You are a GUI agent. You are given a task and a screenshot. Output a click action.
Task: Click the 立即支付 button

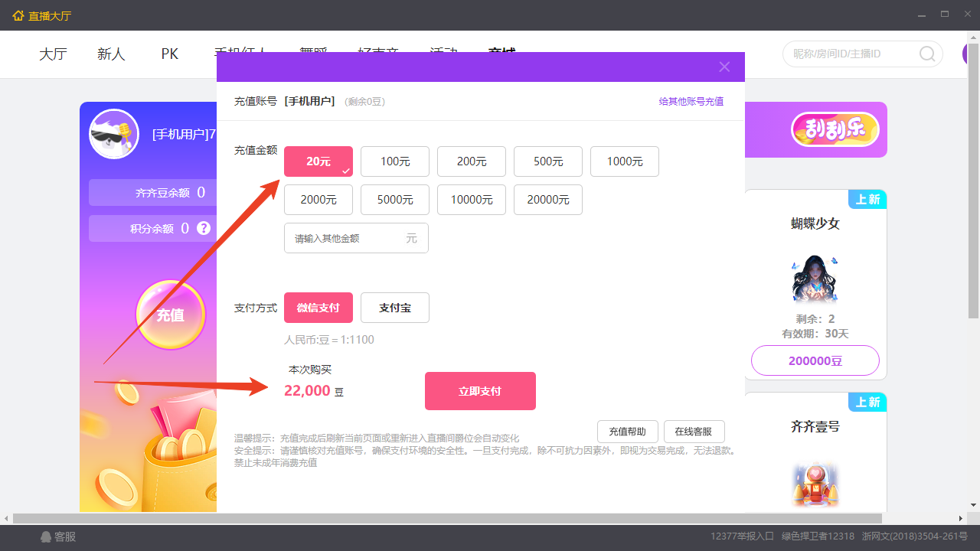coord(480,391)
